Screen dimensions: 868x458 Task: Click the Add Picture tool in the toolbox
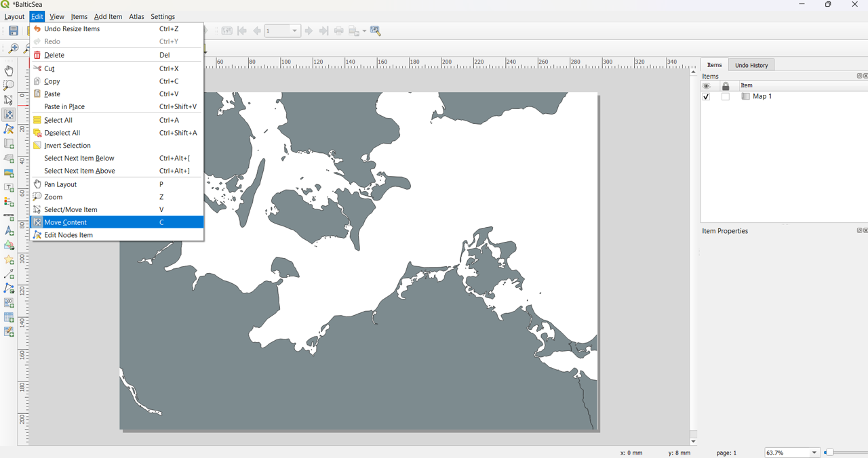tap(9, 173)
